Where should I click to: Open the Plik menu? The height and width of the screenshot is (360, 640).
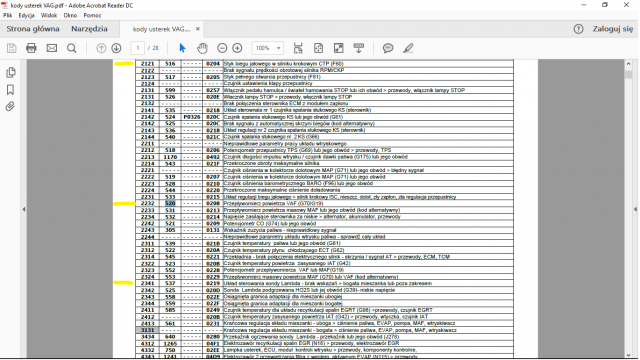(x=8, y=15)
